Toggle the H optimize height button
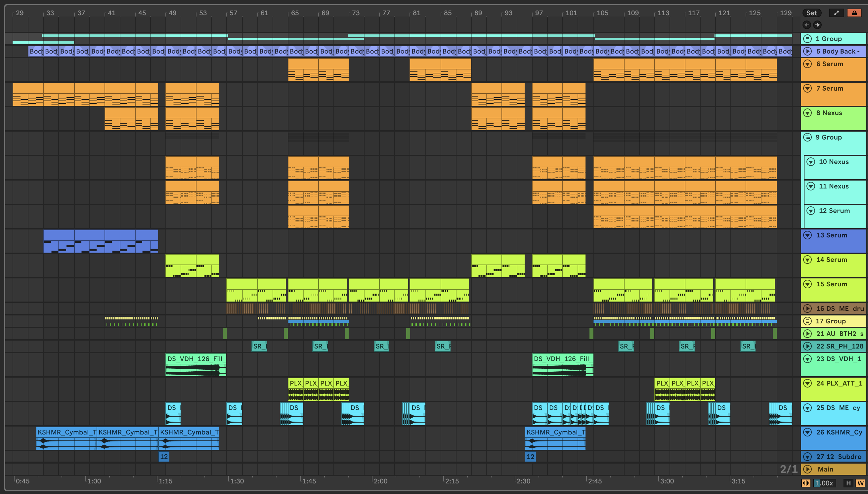 848,483
